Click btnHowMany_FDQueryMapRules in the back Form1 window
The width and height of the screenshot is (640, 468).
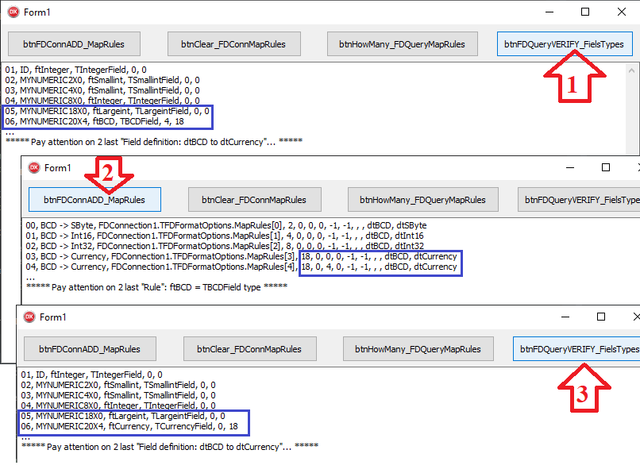point(402,44)
